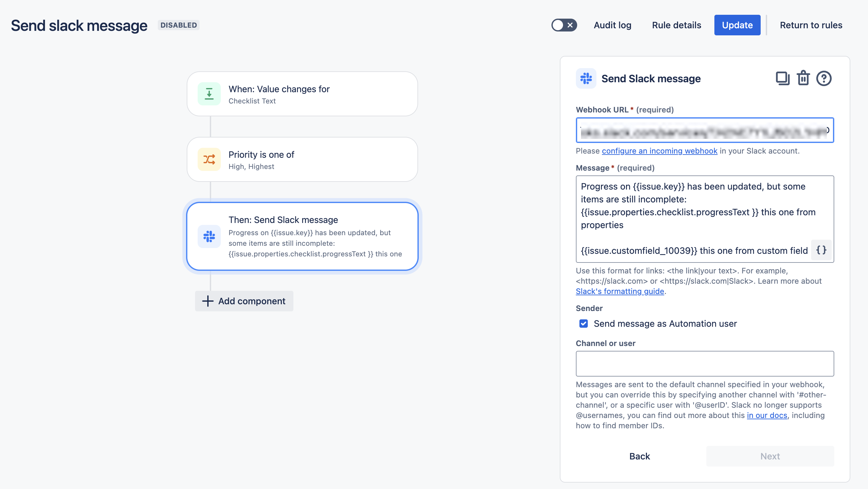Viewport: 868px width, 489px height.
Task: Click the Channel or user input field
Action: [704, 363]
